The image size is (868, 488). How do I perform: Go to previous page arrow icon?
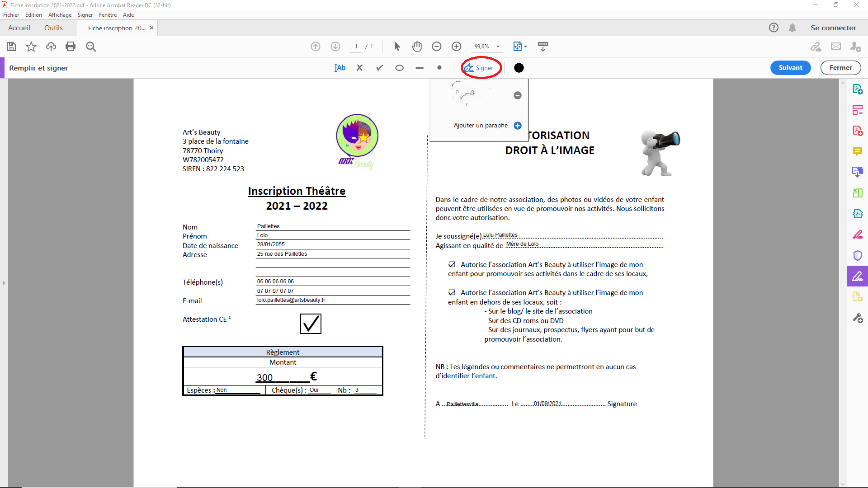(x=316, y=47)
